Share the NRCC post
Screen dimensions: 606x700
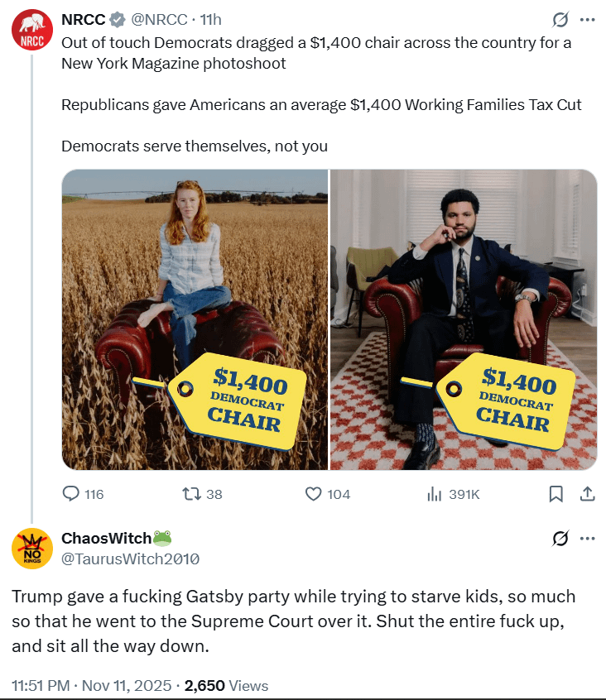point(587,494)
